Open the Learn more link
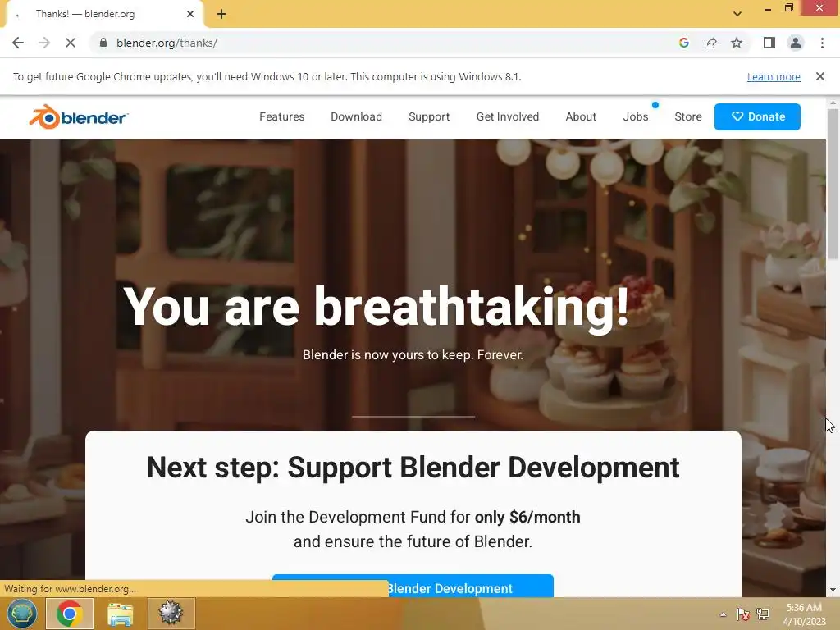This screenshot has height=630, width=840. pos(774,76)
